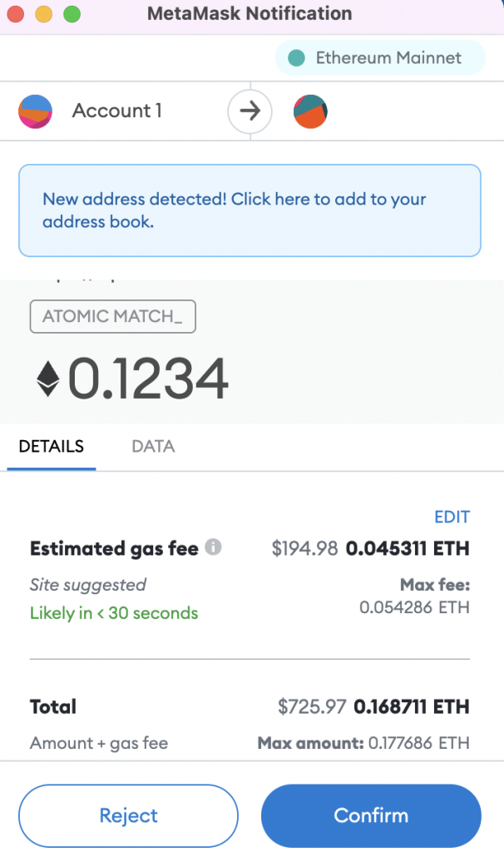
Task: Open the Ethereum Mainnet network selector
Action: tap(379, 57)
